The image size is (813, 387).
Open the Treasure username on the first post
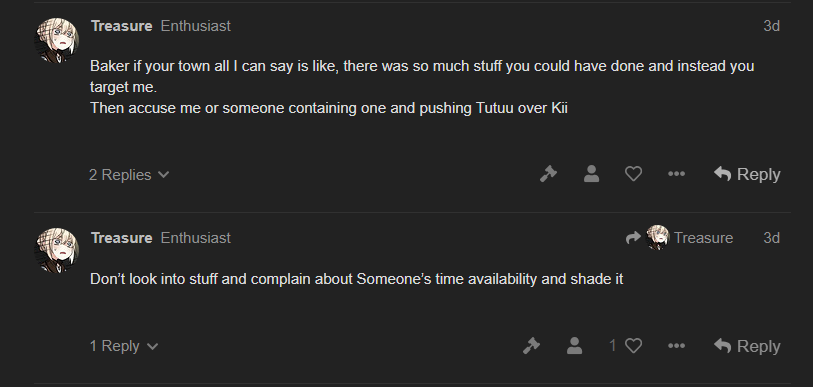(x=121, y=26)
